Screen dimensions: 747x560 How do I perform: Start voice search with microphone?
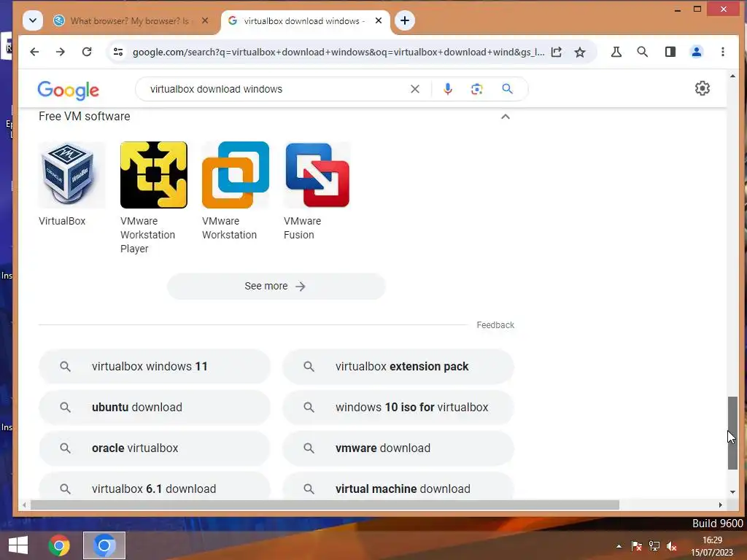[447, 89]
